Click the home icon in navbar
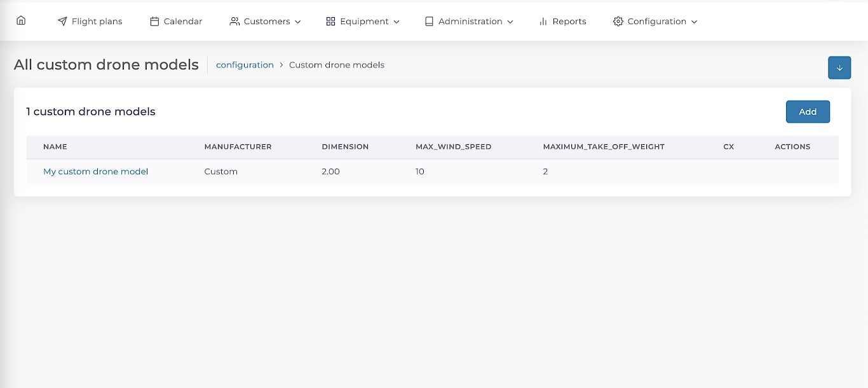This screenshot has width=868, height=388. tap(21, 20)
